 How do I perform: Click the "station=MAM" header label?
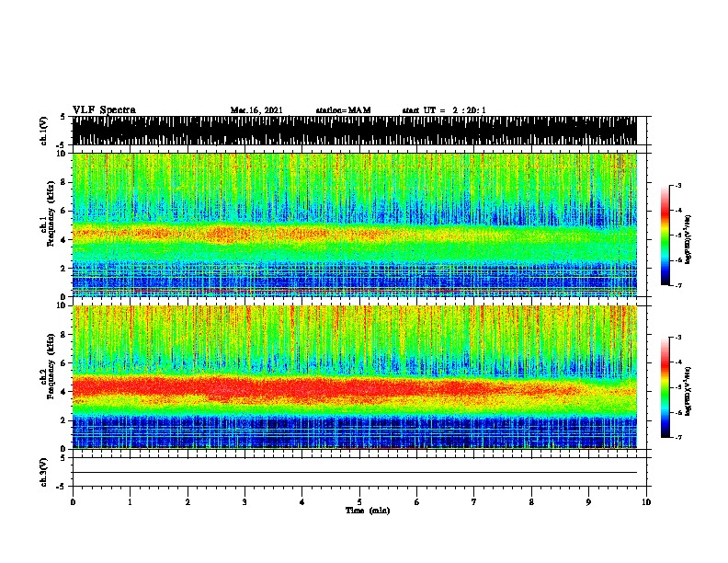point(343,110)
